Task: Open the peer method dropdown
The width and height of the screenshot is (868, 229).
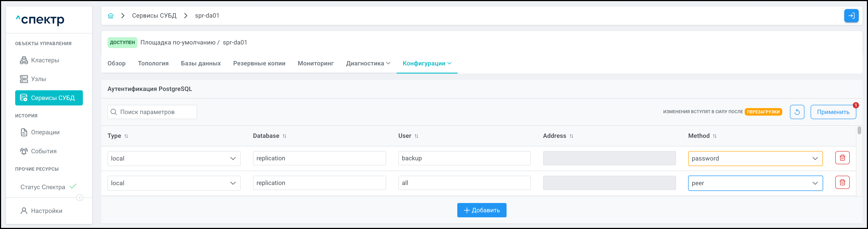Action: pyautogui.click(x=755, y=183)
